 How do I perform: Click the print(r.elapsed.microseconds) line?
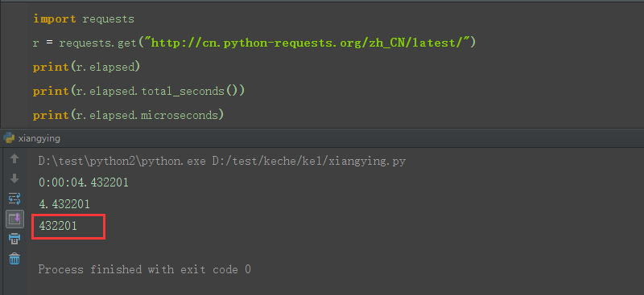pyautogui.click(x=128, y=115)
